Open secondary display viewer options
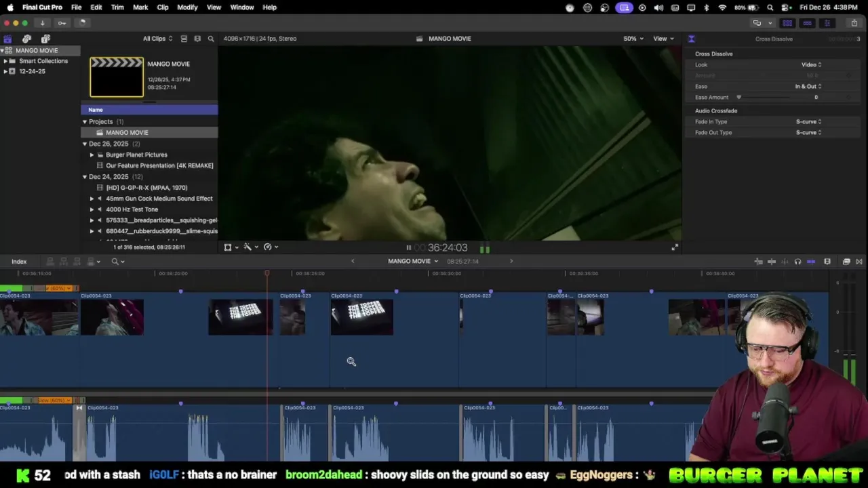The image size is (868, 488). [x=757, y=23]
